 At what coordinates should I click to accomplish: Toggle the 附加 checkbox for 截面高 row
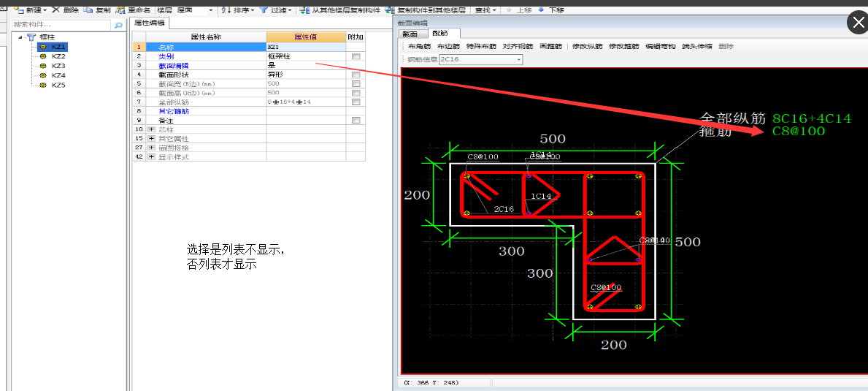pos(356,93)
